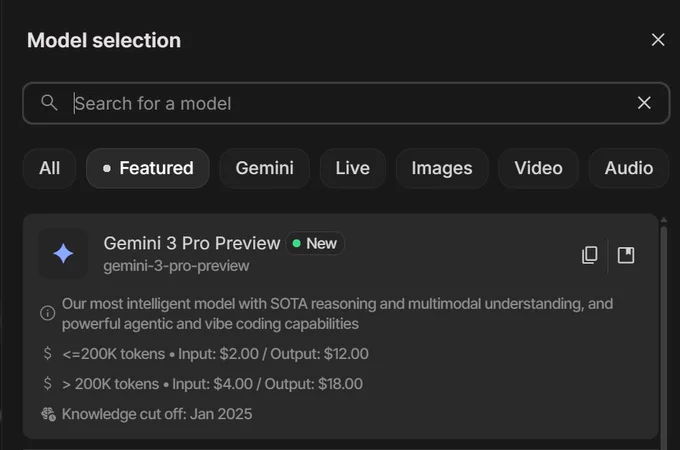
Task: Open Gemini 3 Pro Preview details icon
Action: pos(626,255)
